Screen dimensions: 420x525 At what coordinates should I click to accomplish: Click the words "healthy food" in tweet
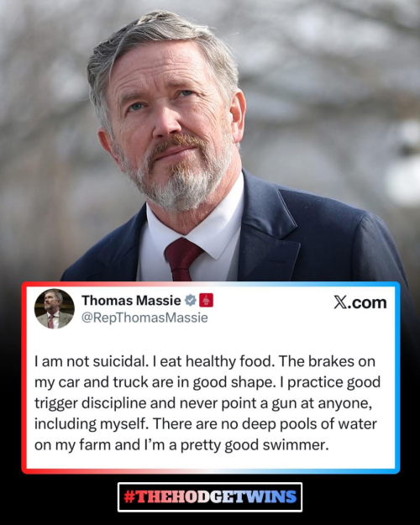[228, 361]
